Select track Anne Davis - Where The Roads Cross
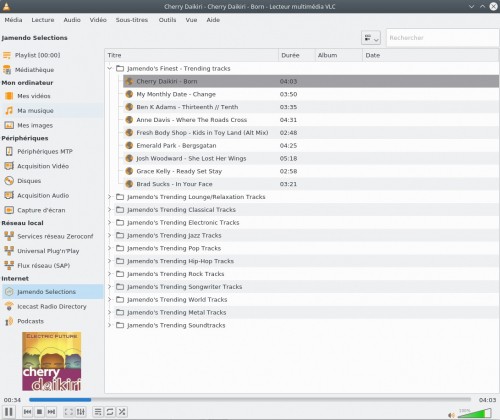500x420 pixels. point(311,120)
